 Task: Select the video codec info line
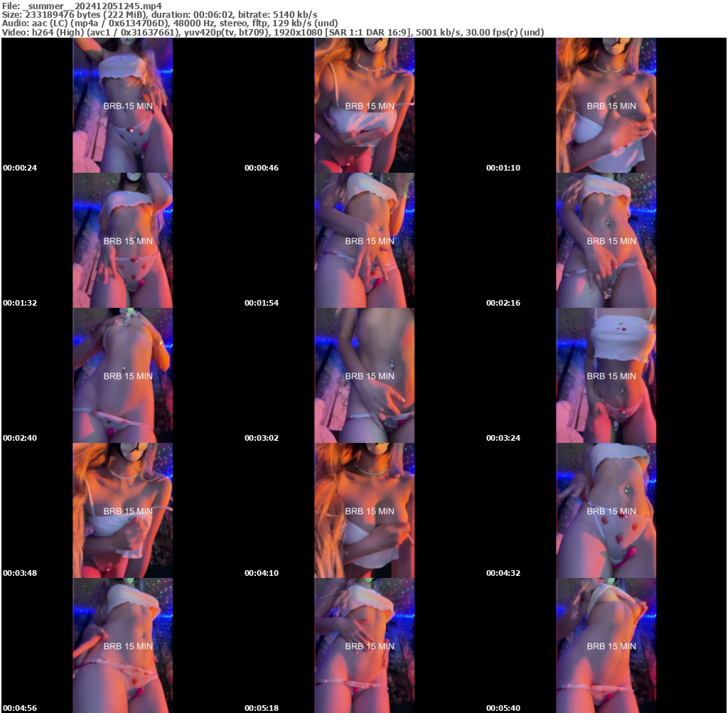[x=274, y=31]
